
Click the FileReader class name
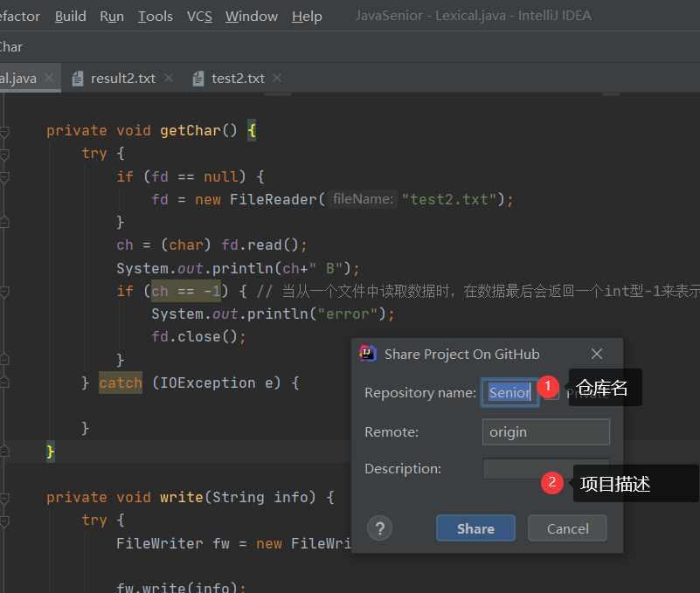[274, 199]
